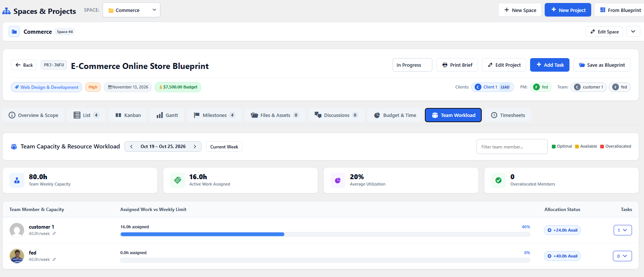Open the Files & Assets tab
Image resolution: width=644 pixels, height=277 pixels.
coord(275,115)
